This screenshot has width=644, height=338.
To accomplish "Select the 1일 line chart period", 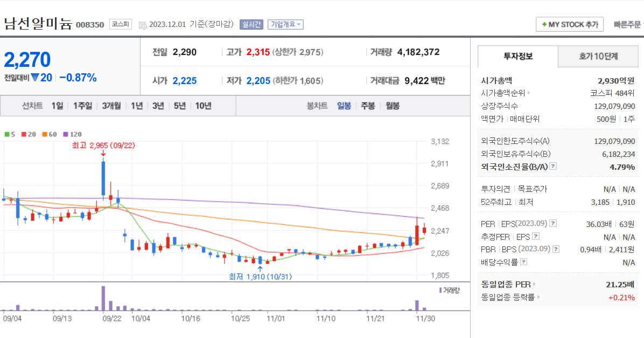I will pyautogui.click(x=57, y=106).
